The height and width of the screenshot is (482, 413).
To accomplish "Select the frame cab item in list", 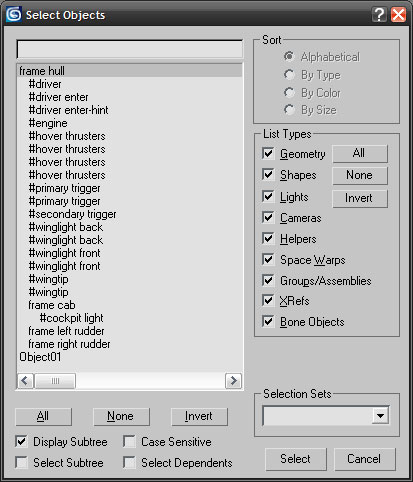I will click(x=52, y=305).
